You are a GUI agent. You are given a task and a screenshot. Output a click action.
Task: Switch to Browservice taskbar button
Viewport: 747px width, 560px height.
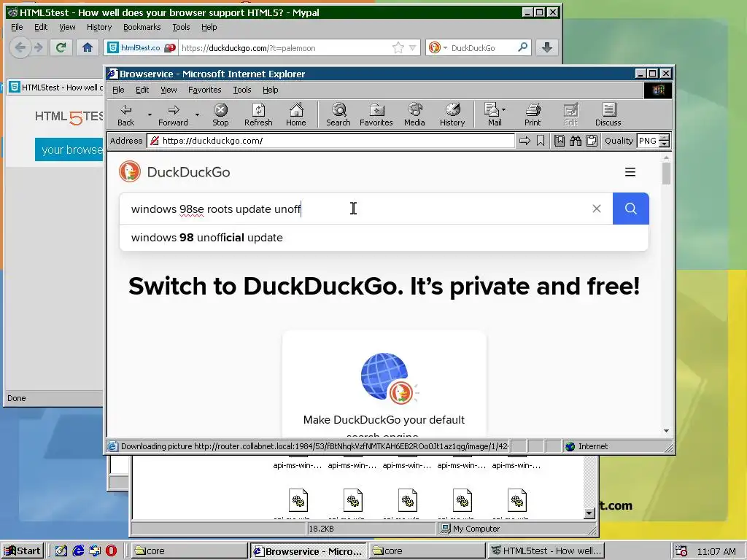[x=309, y=551]
